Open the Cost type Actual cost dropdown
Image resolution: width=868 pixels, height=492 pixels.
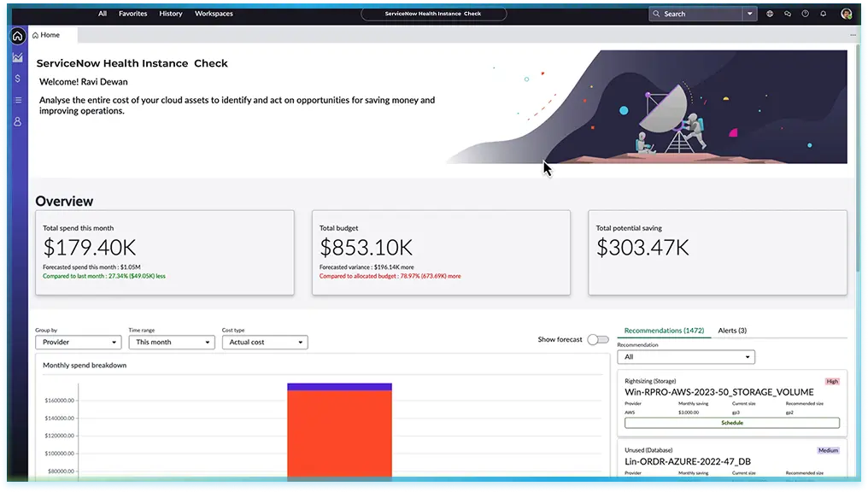(x=265, y=342)
